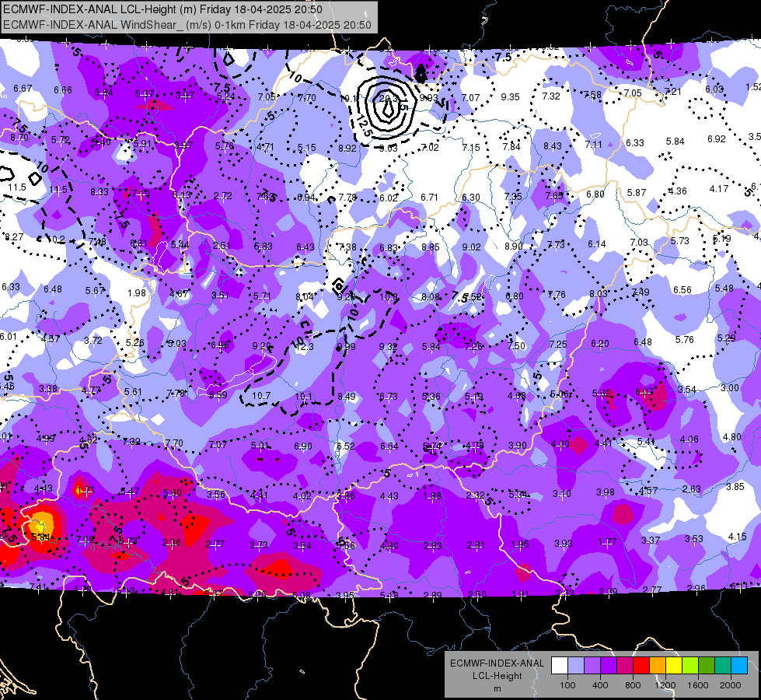Click the map value 8.27

(14, 237)
